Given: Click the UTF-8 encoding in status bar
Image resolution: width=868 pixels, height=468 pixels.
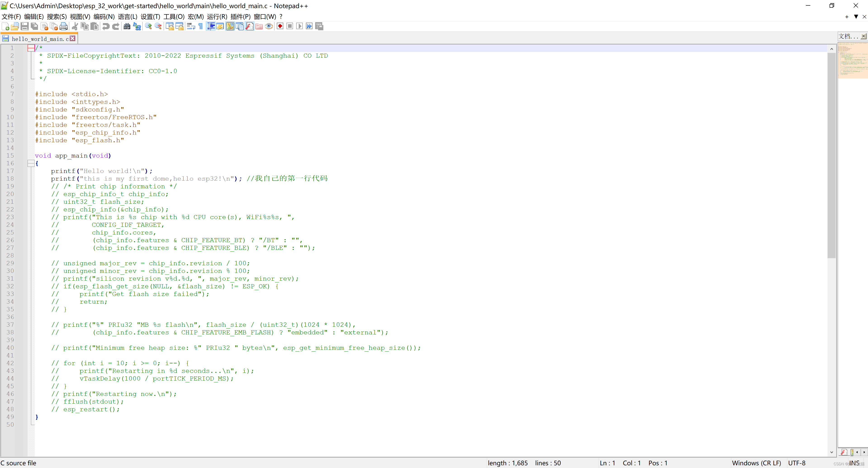Looking at the screenshot, I should [x=797, y=463].
